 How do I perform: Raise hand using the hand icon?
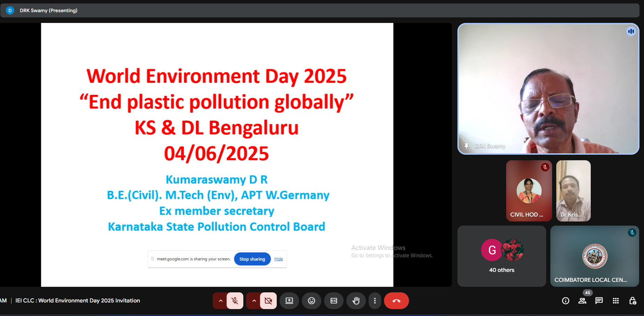(356, 301)
